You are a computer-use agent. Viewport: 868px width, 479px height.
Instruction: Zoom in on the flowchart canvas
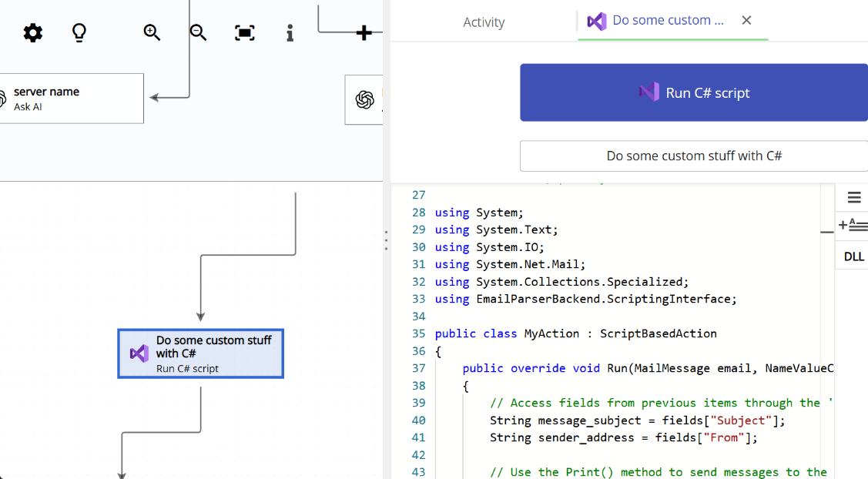point(152,32)
